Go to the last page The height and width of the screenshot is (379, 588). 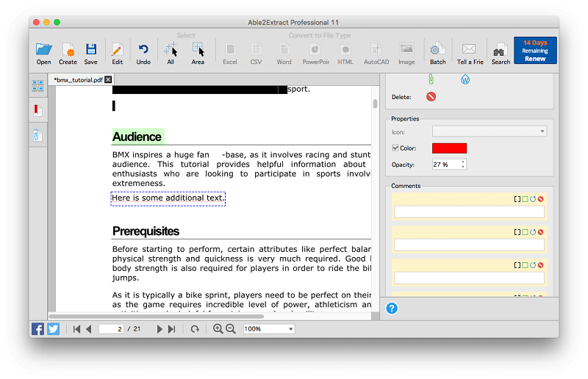pyautogui.click(x=172, y=329)
